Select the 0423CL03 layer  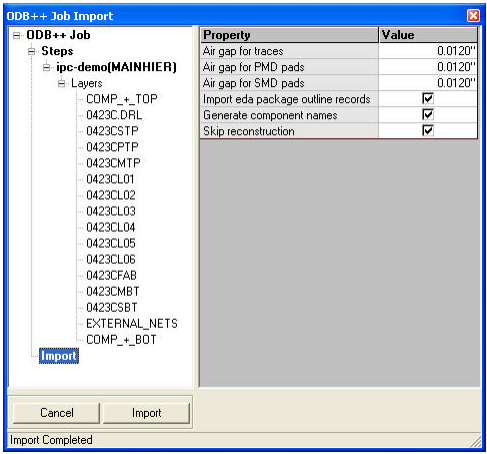[111, 211]
